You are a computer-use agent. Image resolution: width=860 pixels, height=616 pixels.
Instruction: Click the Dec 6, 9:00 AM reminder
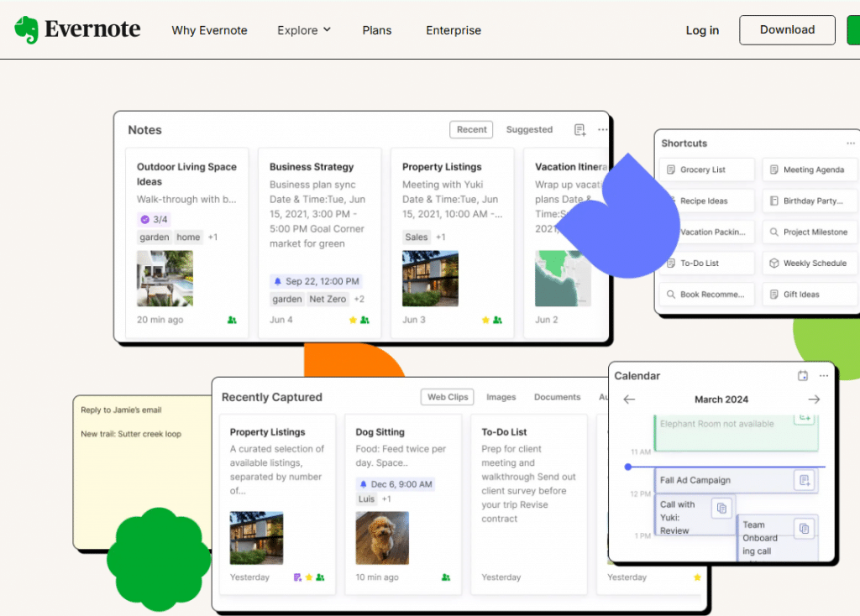(396, 484)
